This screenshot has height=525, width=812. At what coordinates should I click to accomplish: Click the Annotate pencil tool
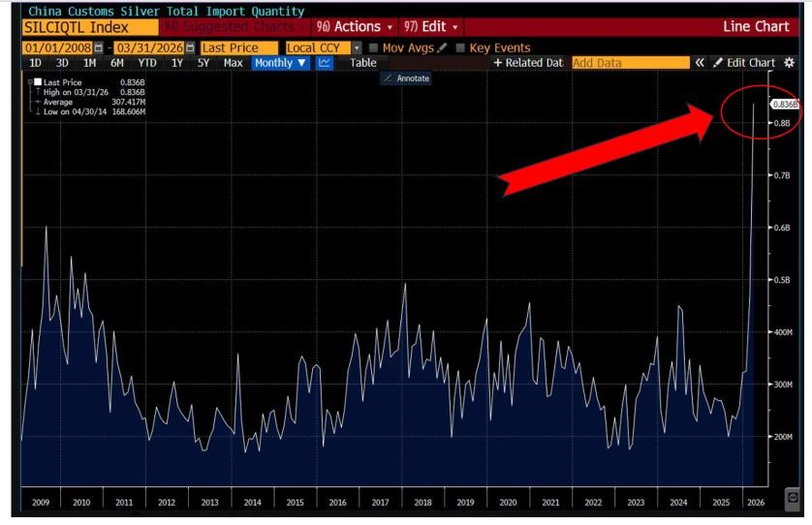click(406, 77)
